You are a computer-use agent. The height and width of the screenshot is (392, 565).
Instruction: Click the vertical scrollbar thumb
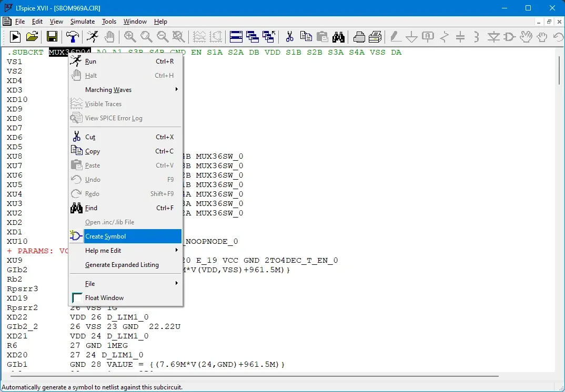tap(559, 70)
